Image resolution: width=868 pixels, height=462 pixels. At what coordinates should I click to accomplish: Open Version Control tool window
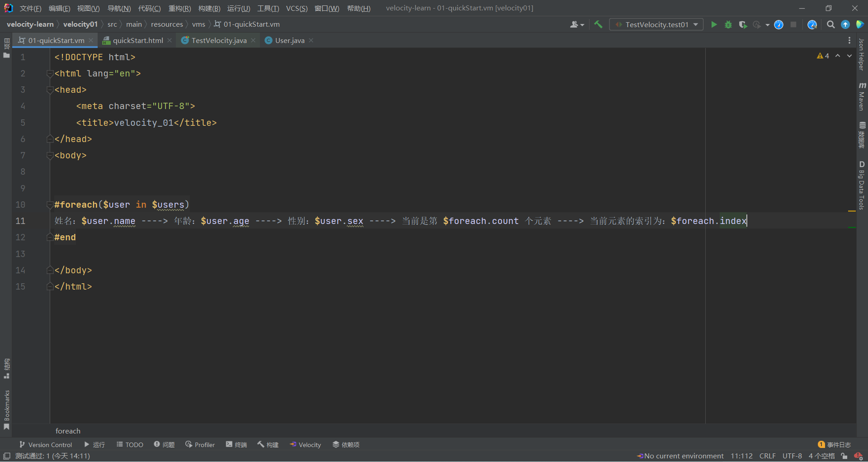point(46,445)
